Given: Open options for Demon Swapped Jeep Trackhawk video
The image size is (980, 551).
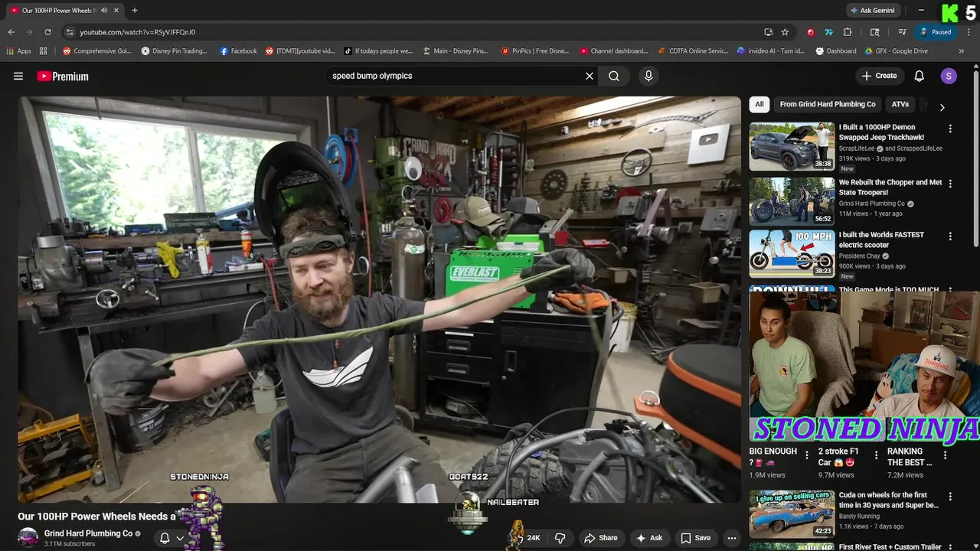Looking at the screenshot, I should tap(950, 129).
